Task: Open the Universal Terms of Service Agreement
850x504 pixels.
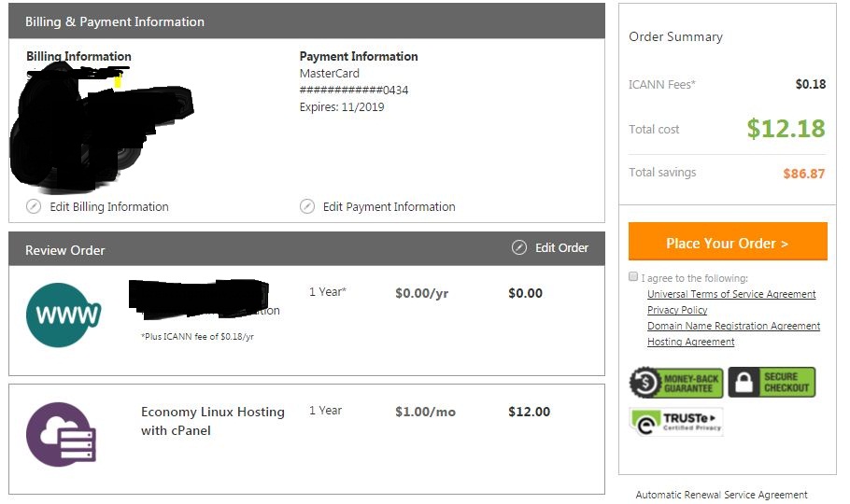Action: (731, 294)
